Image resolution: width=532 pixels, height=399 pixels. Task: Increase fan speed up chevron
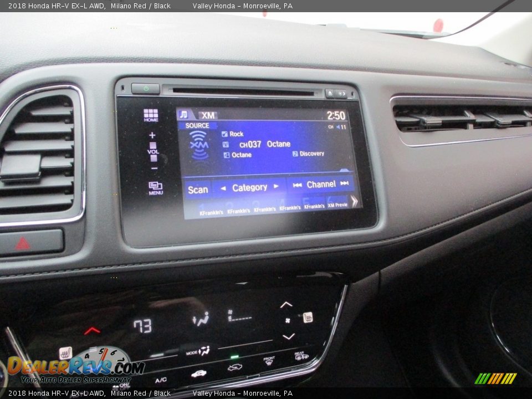pos(286,304)
